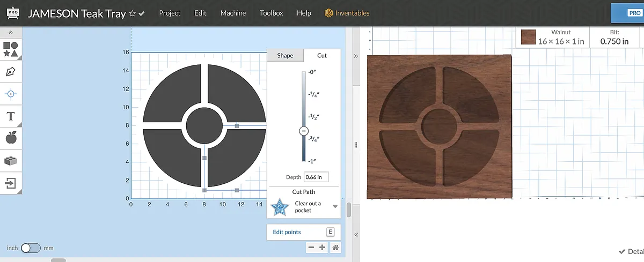The image size is (644, 262).
Task: Open the Bit 0.750 in settings
Action: (614, 37)
